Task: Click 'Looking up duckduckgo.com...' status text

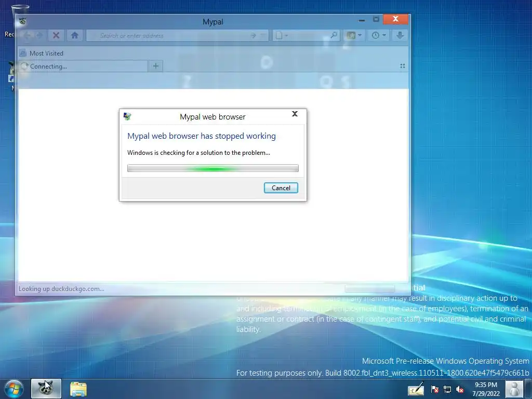Action: coord(61,289)
